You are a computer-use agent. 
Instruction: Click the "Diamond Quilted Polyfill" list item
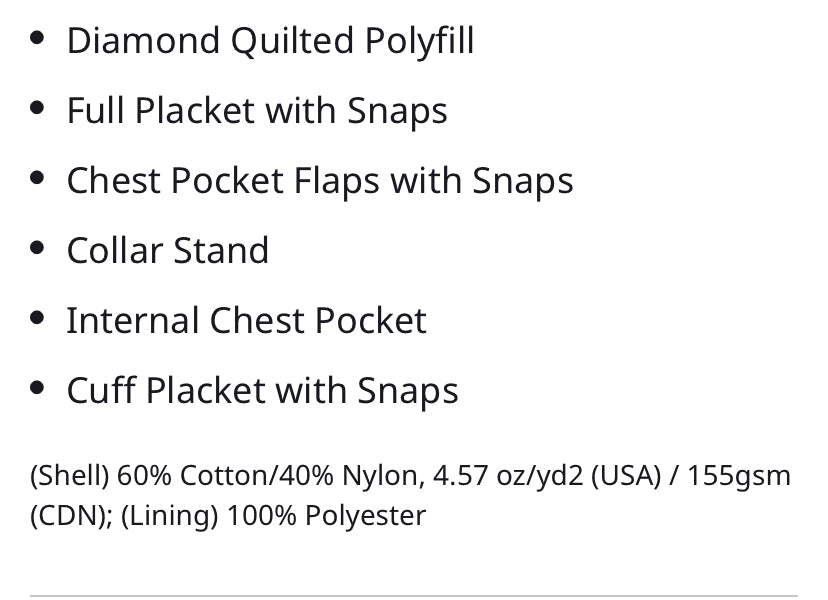[270, 41]
